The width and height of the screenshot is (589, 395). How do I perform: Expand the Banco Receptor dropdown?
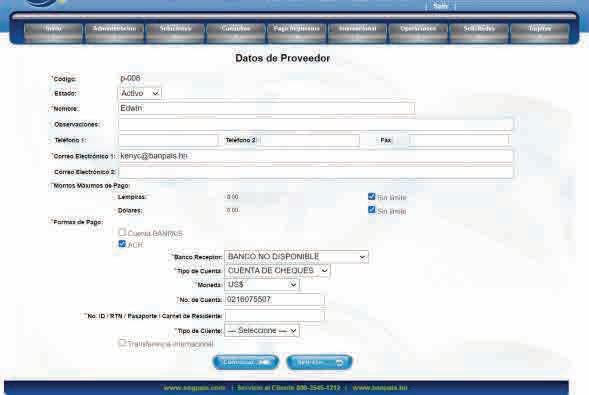pyautogui.click(x=296, y=257)
